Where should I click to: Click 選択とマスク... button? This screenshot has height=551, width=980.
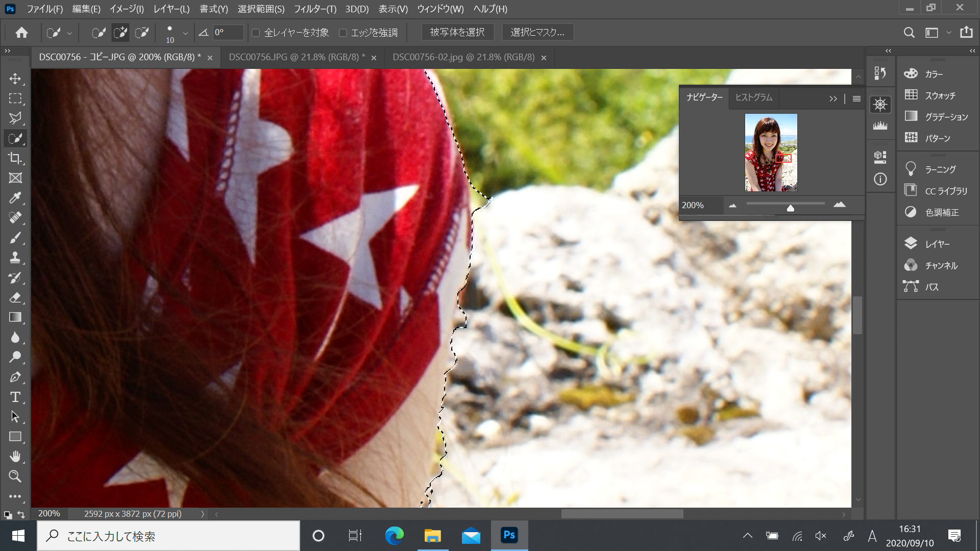537,32
